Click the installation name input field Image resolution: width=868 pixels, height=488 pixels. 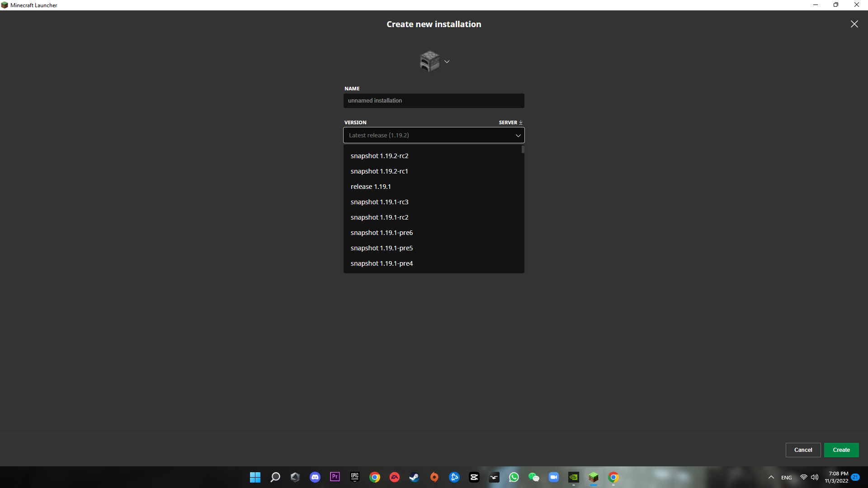pyautogui.click(x=434, y=101)
